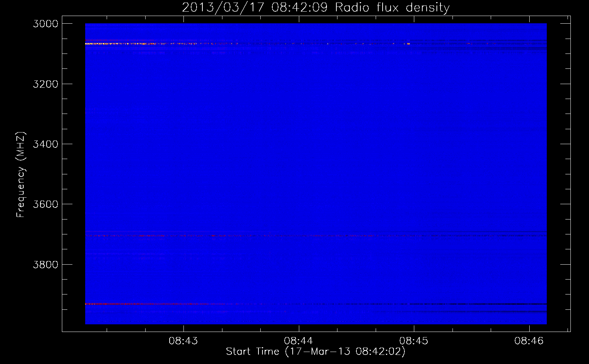
Task: Click the '3600' frequency axis label
Action: click(46, 204)
